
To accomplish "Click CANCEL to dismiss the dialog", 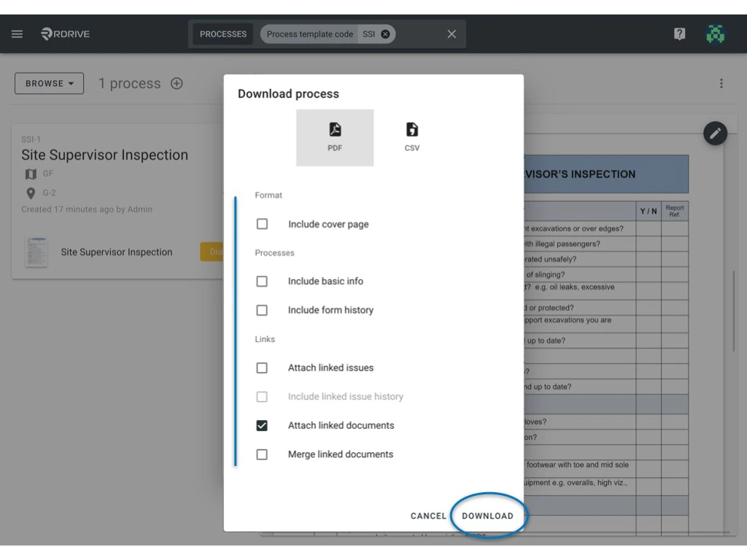I will tap(428, 516).
